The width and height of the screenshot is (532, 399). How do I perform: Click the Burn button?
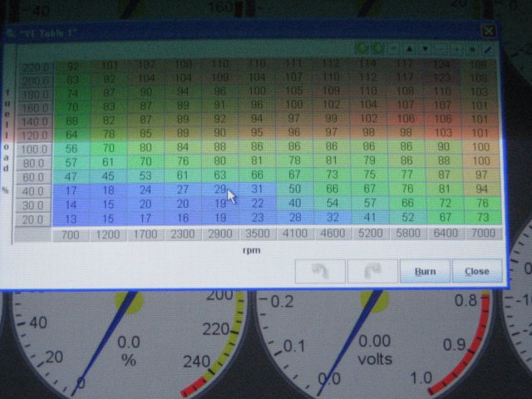(x=425, y=271)
